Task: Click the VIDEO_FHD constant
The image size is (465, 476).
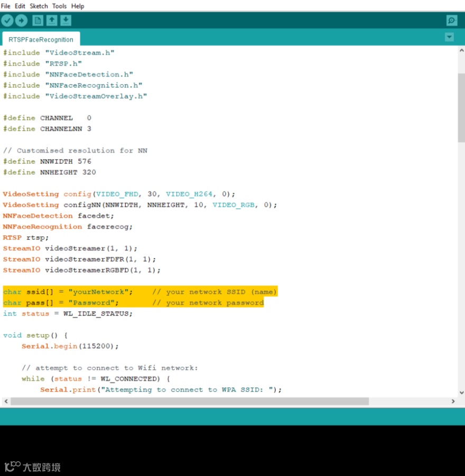Action: pos(117,194)
